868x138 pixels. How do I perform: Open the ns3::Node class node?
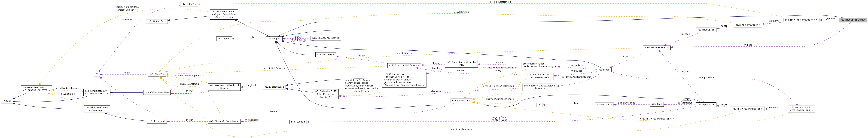[604, 70]
